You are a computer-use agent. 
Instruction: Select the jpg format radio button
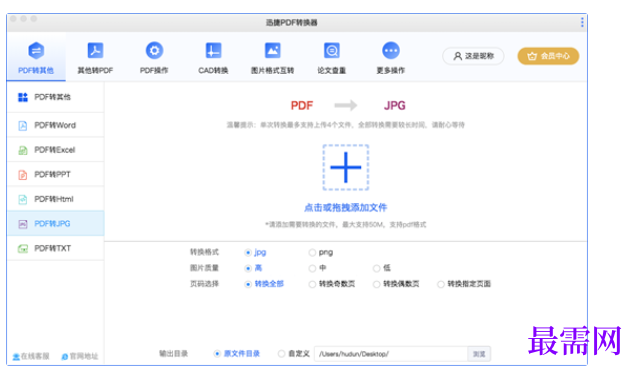[248, 253]
